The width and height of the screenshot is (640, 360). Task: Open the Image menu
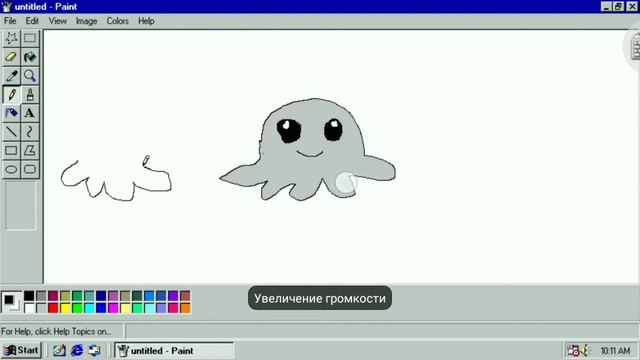click(87, 21)
